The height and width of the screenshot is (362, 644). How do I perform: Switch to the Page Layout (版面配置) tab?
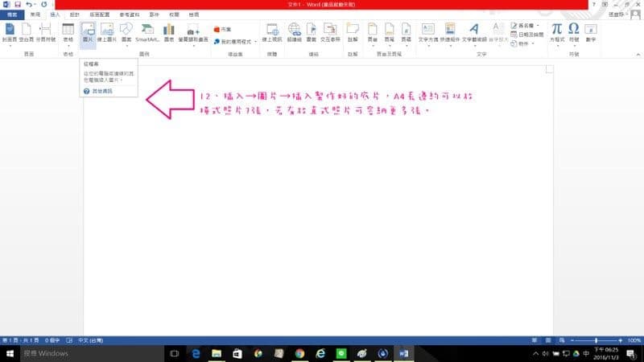pos(100,14)
